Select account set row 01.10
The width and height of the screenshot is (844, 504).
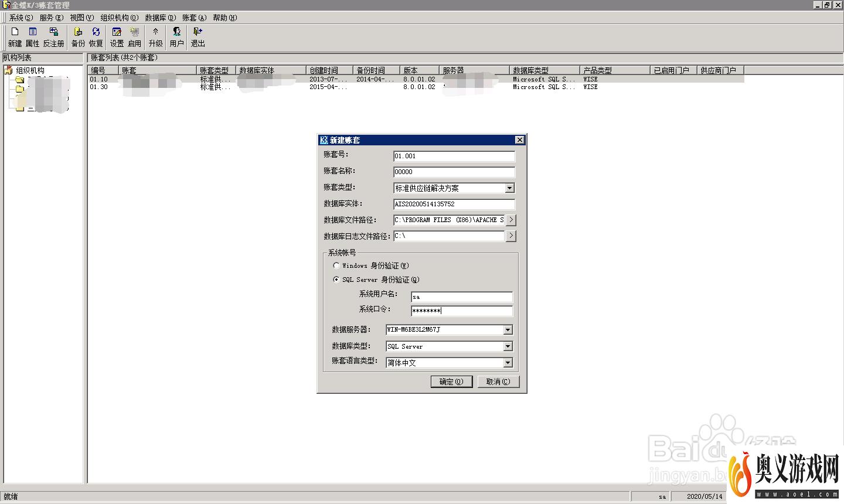point(416,79)
